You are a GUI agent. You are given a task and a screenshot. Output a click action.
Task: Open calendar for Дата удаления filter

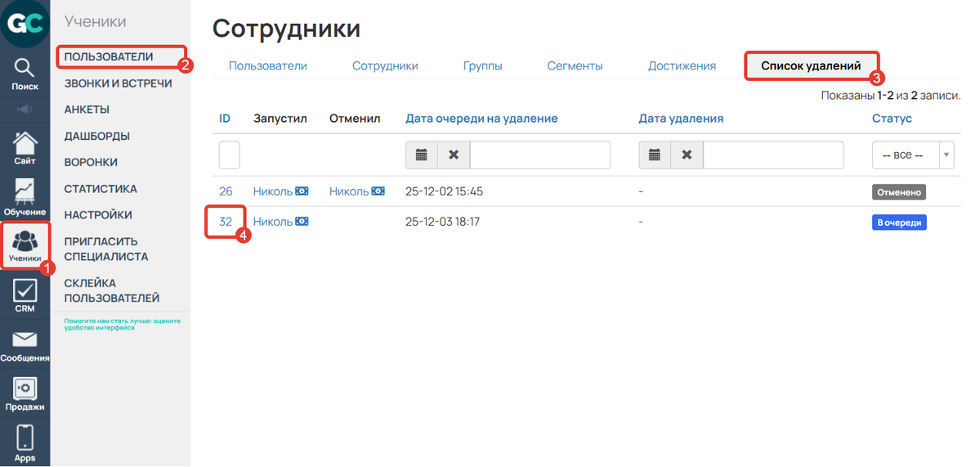(655, 155)
